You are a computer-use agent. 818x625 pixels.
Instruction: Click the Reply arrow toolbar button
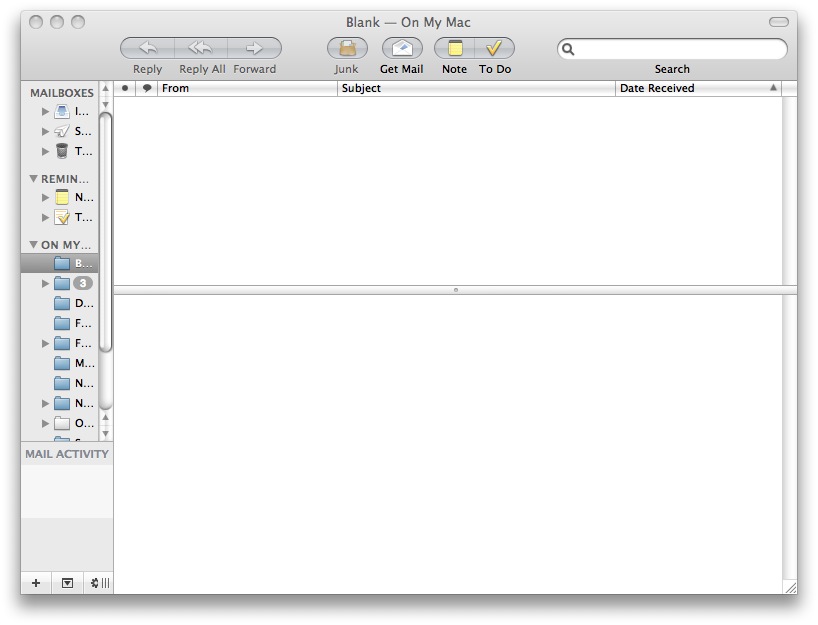pos(148,48)
